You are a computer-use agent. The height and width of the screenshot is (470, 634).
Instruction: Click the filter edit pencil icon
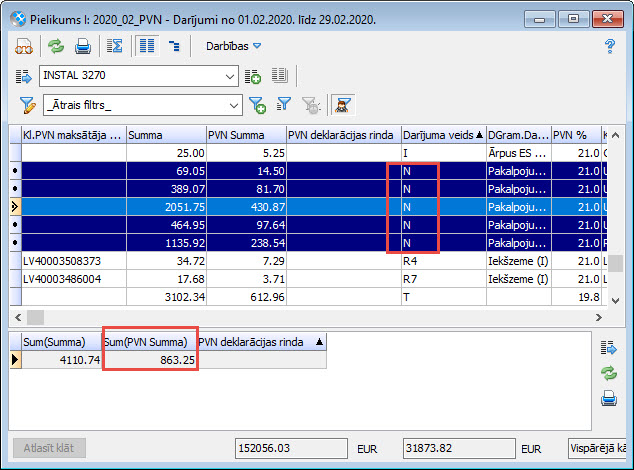tap(27, 104)
